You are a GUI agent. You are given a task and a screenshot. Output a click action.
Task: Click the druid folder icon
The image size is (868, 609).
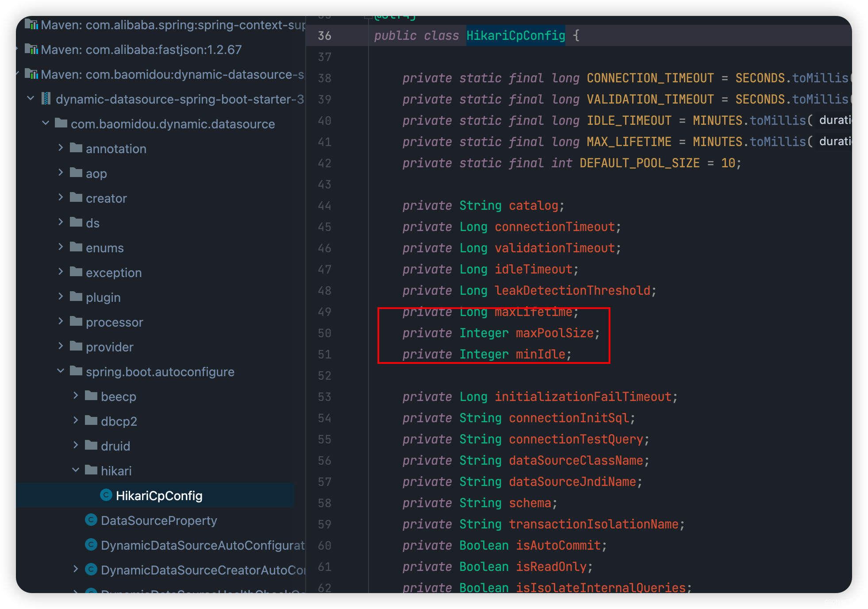coord(91,445)
